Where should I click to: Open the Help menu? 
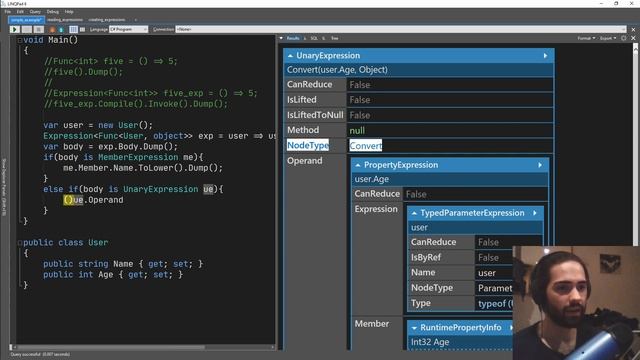coord(69,12)
